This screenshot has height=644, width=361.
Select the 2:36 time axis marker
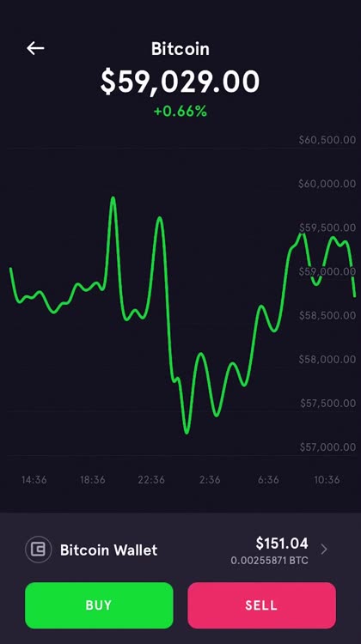point(210,479)
